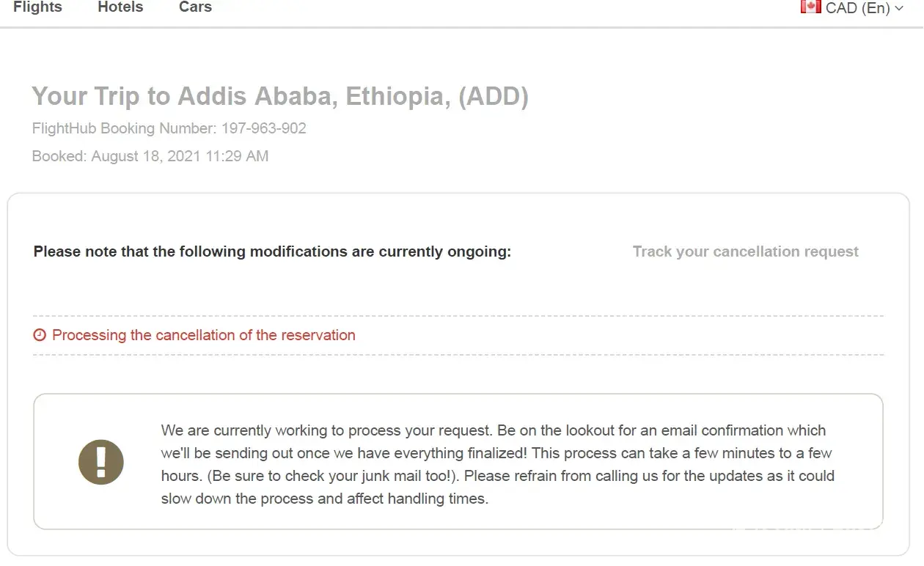Image resolution: width=924 pixels, height=566 pixels.
Task: Click the Track your cancellation request link
Action: pos(745,251)
